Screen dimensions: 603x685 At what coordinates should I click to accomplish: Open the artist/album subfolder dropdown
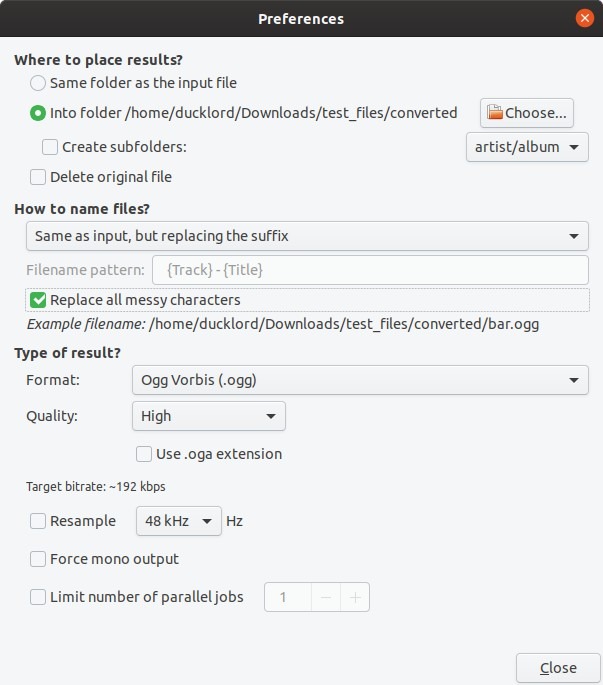click(527, 147)
